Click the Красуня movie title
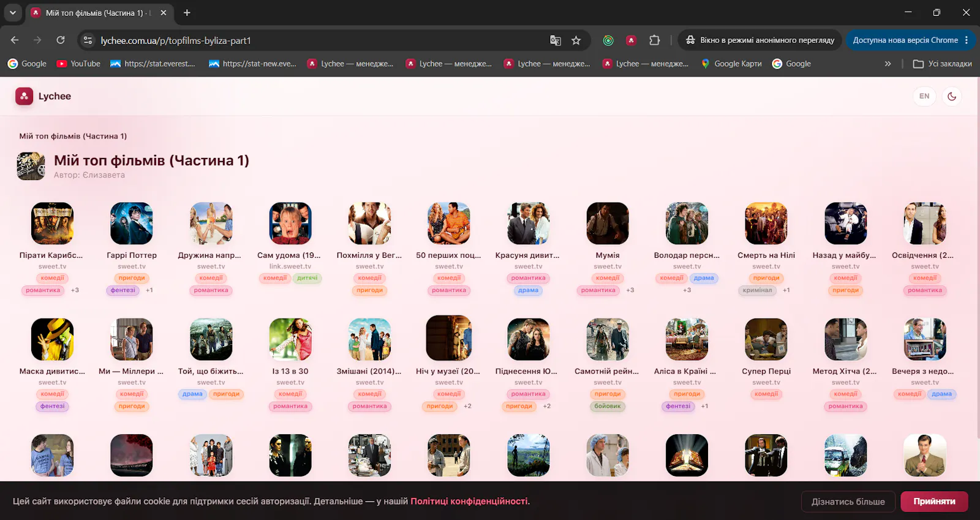 527,255
